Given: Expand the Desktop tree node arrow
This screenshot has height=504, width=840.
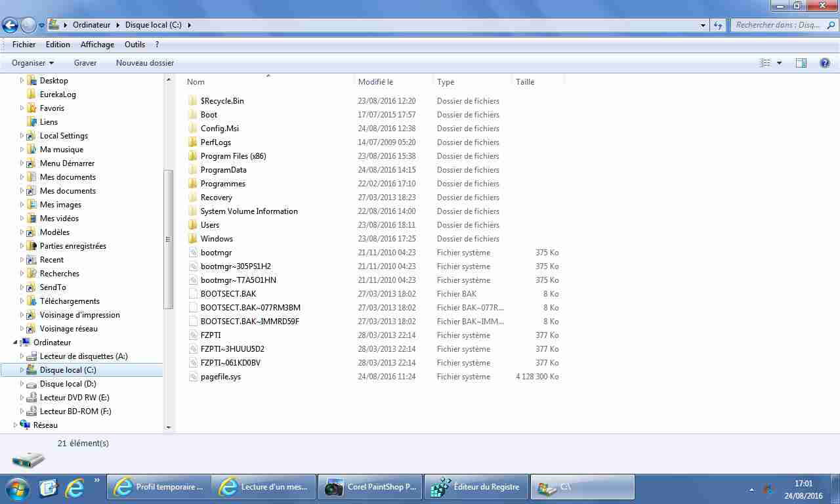Looking at the screenshot, I should [22, 80].
